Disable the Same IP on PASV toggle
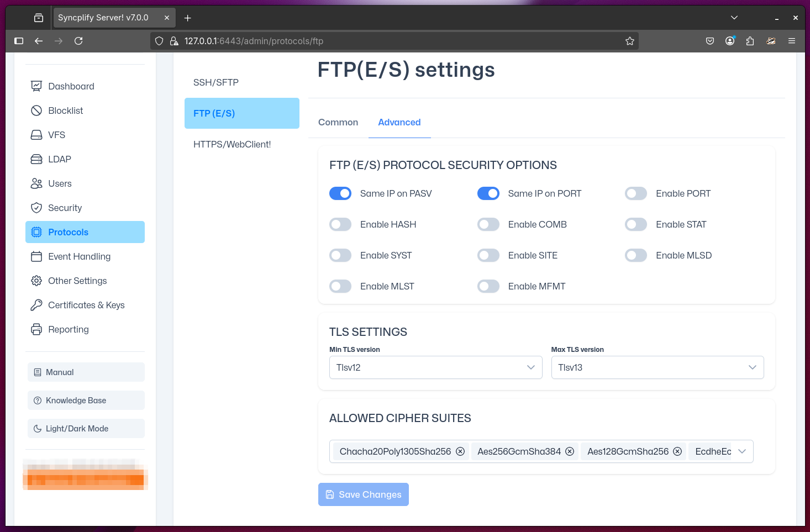The image size is (810, 532). coord(340,193)
